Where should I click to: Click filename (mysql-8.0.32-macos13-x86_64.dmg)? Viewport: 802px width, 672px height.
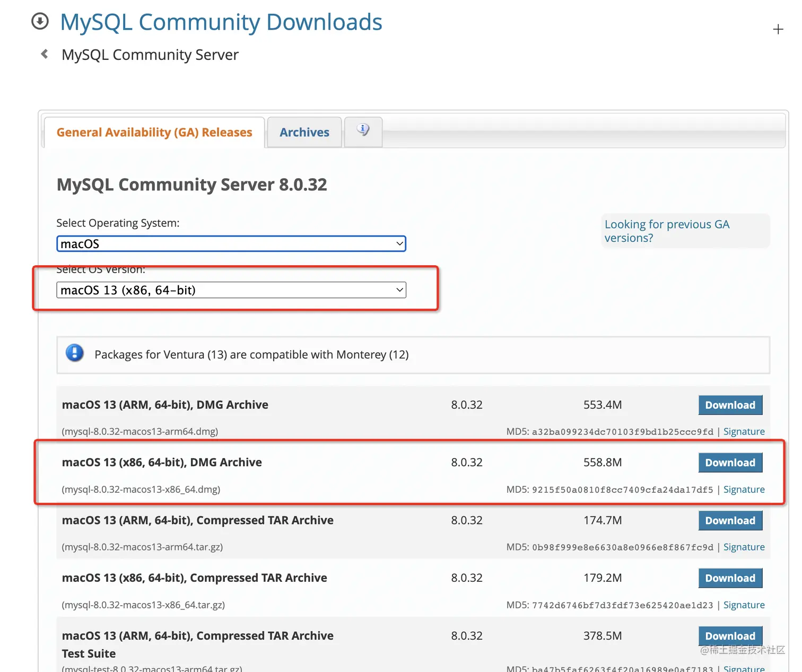coord(141,490)
